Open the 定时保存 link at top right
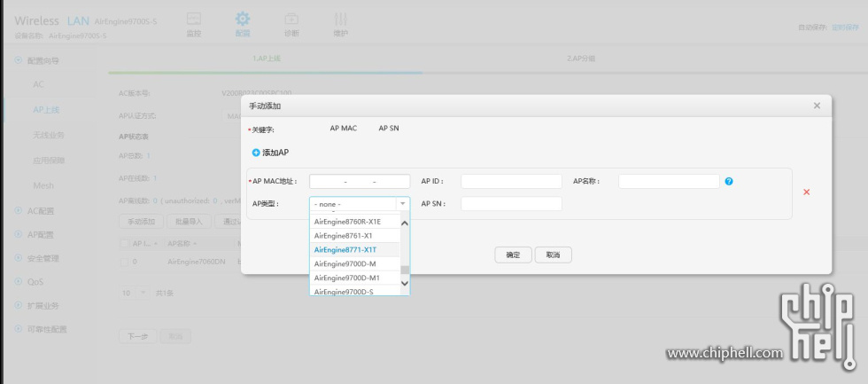Viewport: 868px width, 384px height. pyautogui.click(x=845, y=27)
